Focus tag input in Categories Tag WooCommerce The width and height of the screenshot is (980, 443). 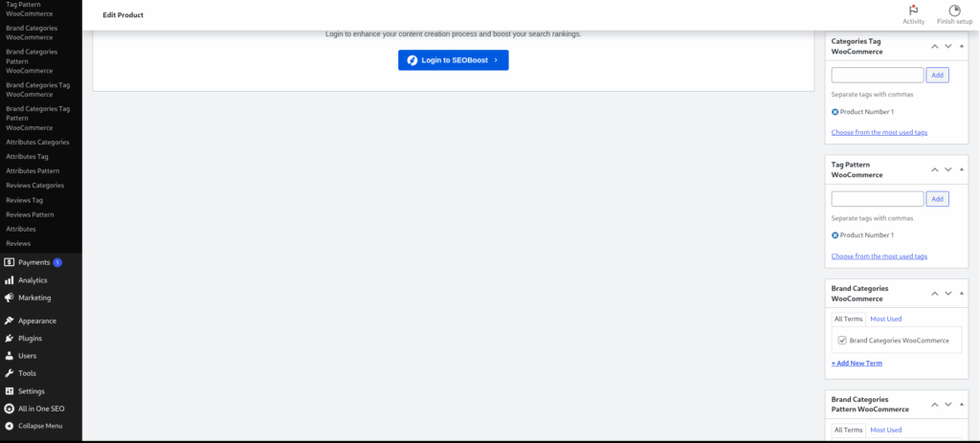pos(878,75)
